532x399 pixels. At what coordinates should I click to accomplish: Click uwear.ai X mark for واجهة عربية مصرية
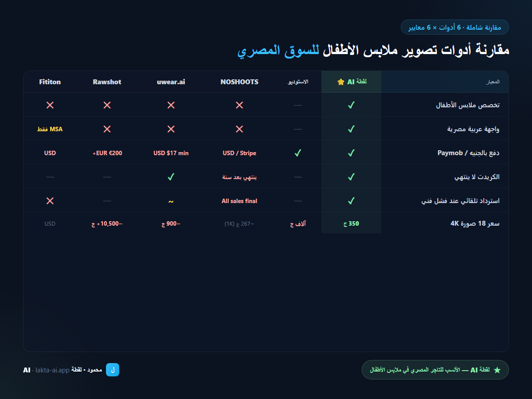(171, 129)
